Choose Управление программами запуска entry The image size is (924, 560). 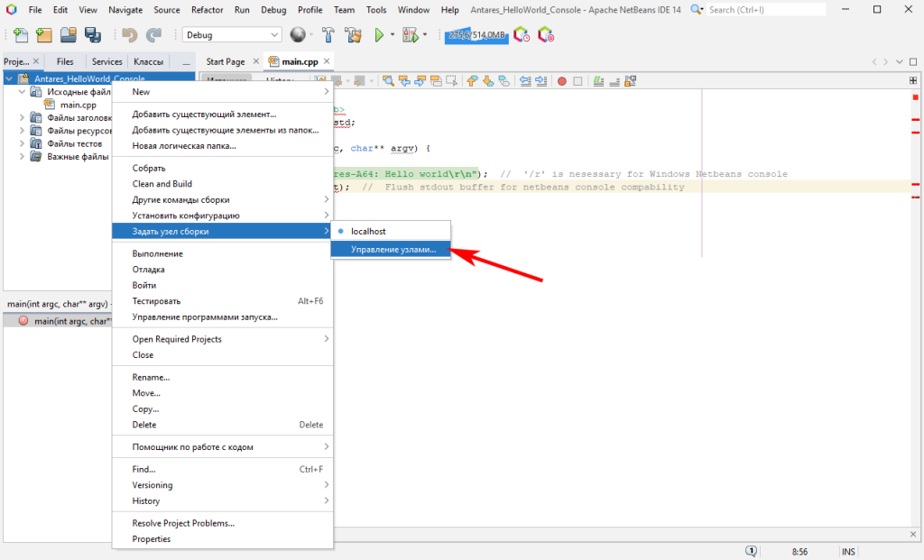pyautogui.click(x=222, y=317)
